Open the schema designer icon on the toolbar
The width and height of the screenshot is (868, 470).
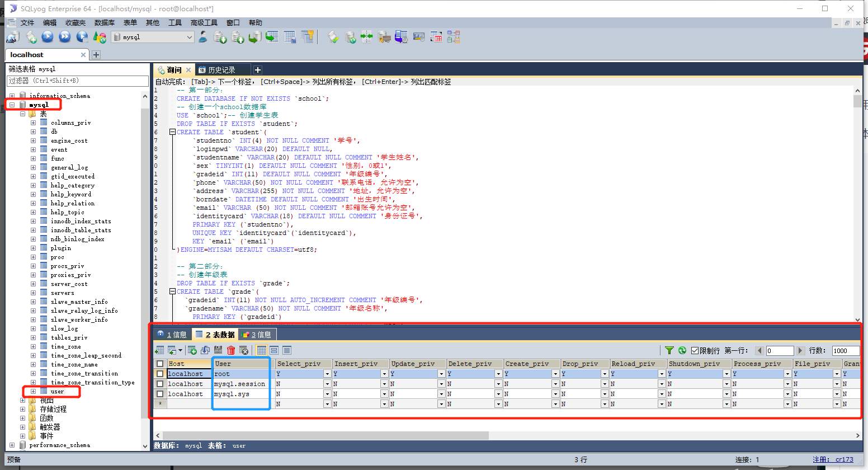point(454,37)
